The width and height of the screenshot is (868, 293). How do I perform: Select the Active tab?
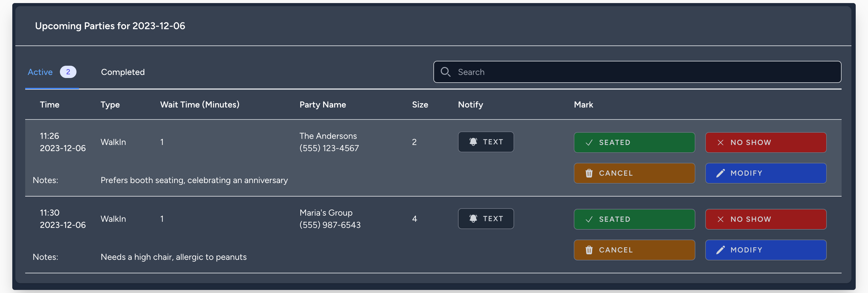coord(40,72)
